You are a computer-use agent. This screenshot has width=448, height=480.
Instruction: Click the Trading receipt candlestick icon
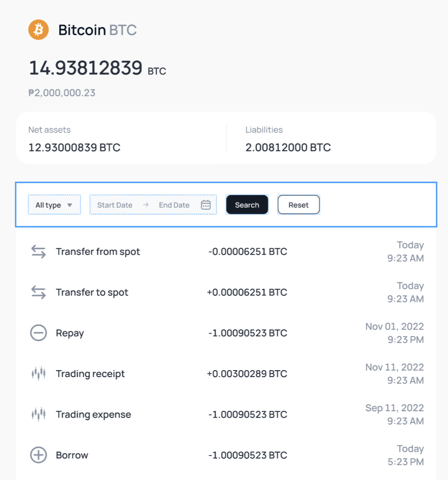38,373
